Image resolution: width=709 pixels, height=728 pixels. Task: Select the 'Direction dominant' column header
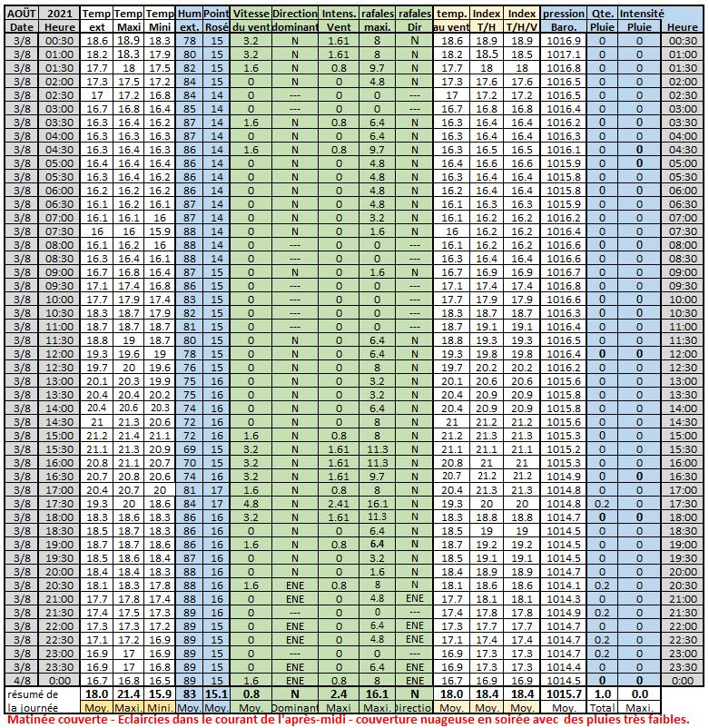pyautogui.click(x=295, y=21)
